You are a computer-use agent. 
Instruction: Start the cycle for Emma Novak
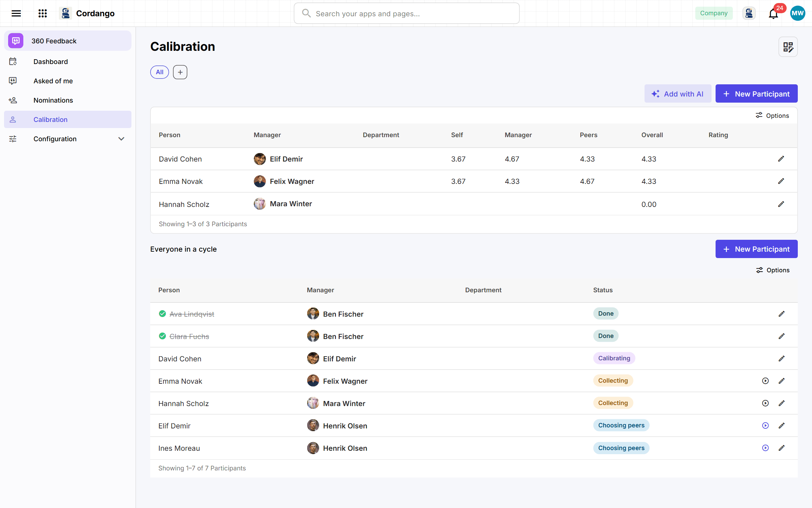pos(765,381)
